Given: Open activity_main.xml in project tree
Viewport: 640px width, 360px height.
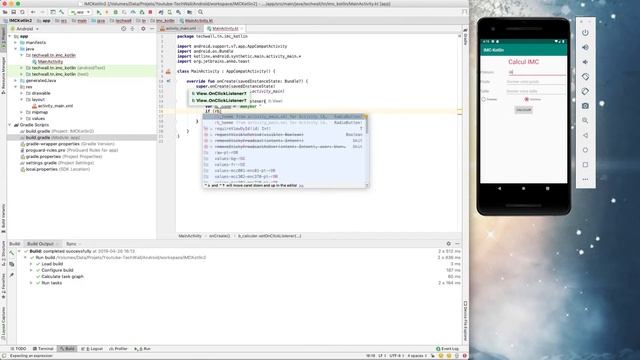Looking at the screenshot, I should click(52, 106).
